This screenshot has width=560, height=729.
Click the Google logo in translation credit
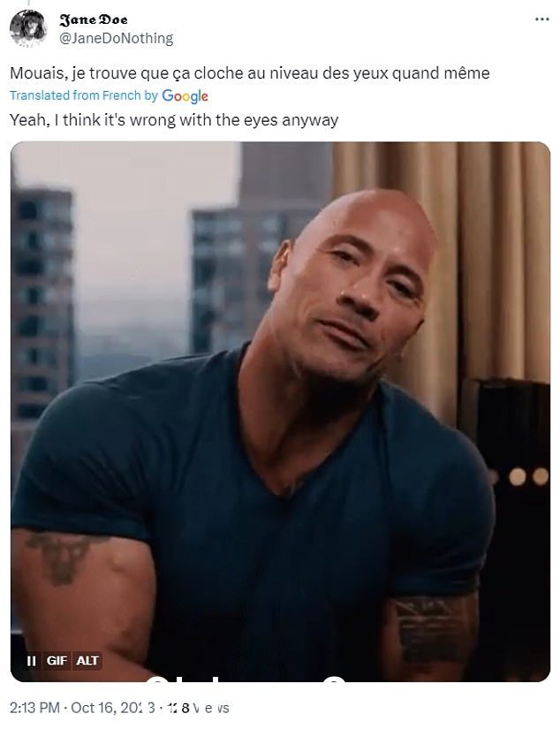tap(185, 96)
